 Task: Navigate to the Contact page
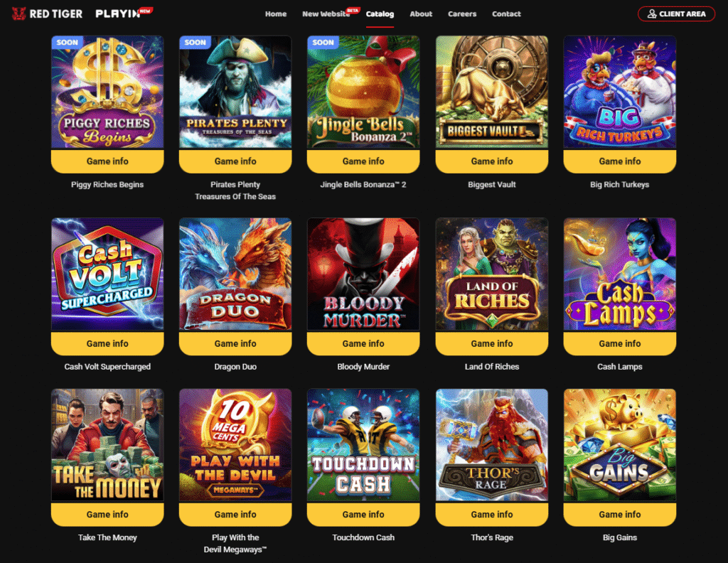click(506, 14)
